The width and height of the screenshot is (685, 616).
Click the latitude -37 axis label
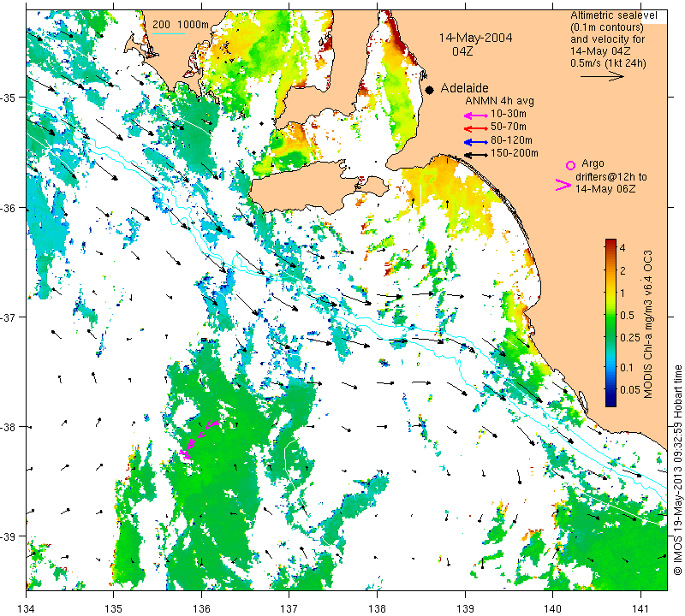(9, 317)
